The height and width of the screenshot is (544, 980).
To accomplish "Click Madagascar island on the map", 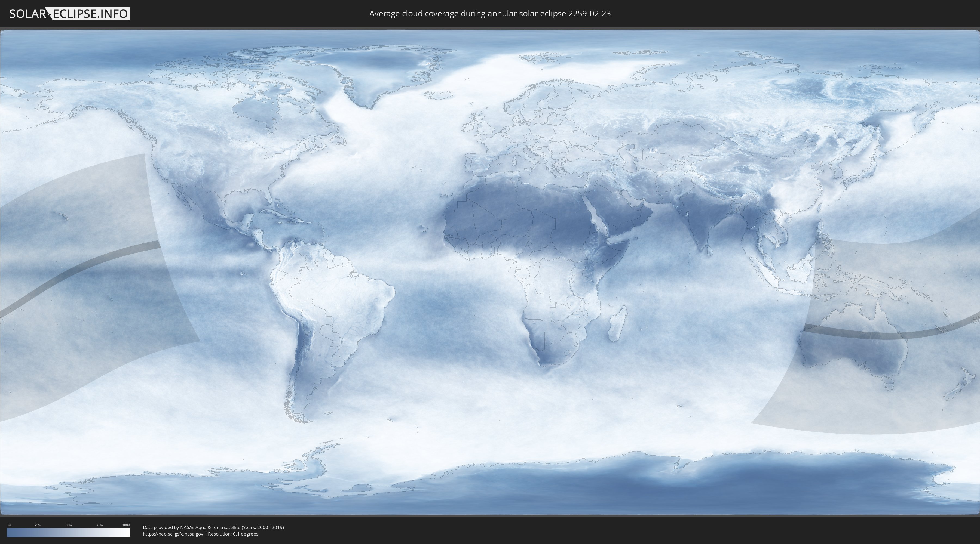I will pos(617,325).
